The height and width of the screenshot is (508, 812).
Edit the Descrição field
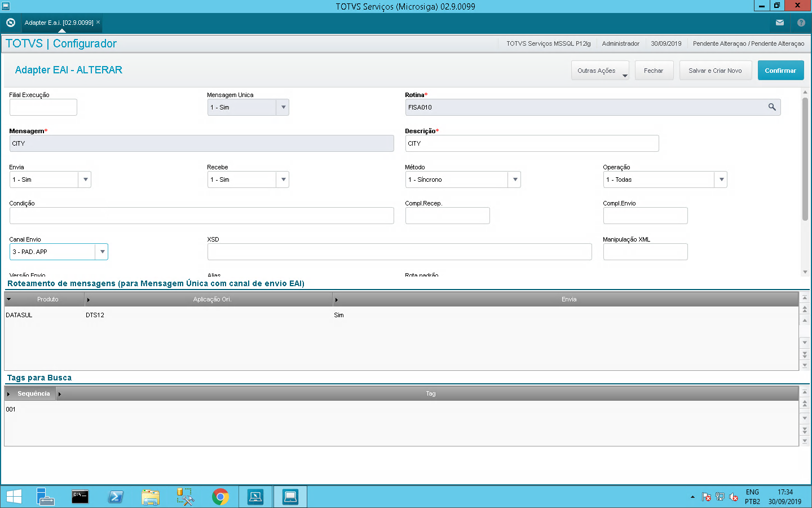532,143
